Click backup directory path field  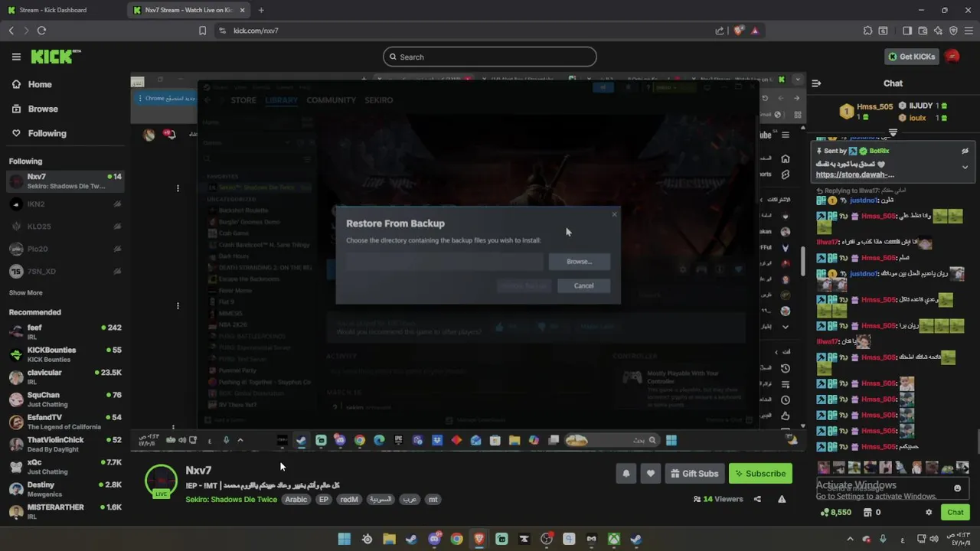click(x=444, y=262)
